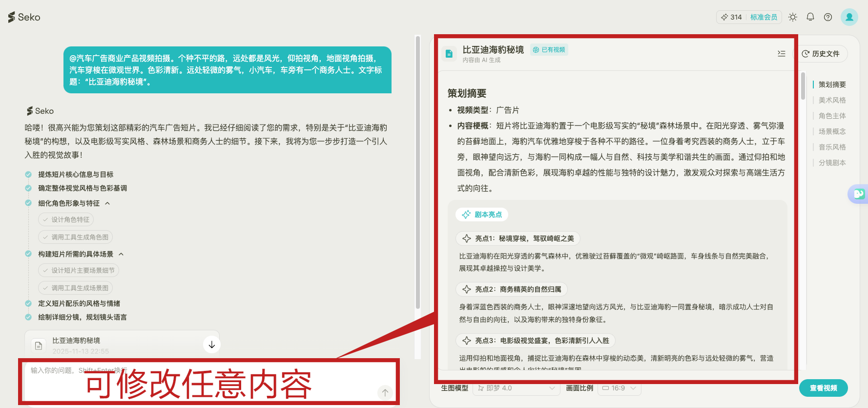Toggle the light/dark theme sun icon

coord(793,17)
